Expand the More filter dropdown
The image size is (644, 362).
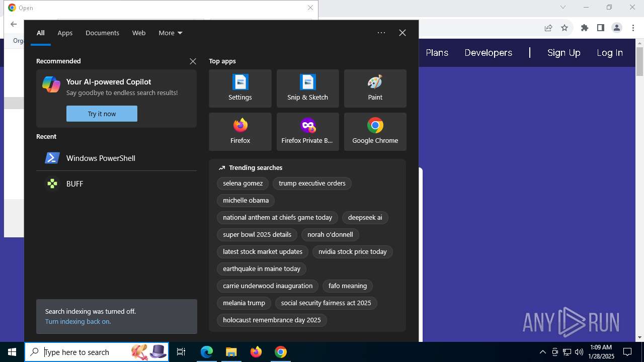tap(171, 33)
